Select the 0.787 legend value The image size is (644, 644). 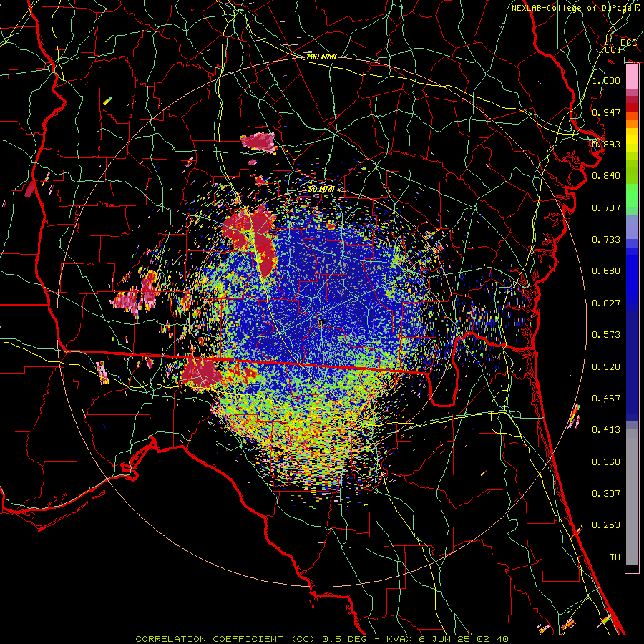[606, 208]
